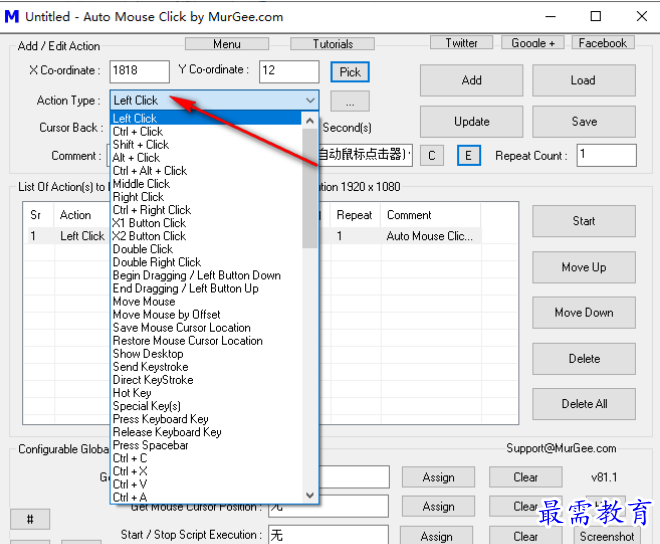Click the Save button
The image size is (660, 544).
pyautogui.click(x=584, y=122)
